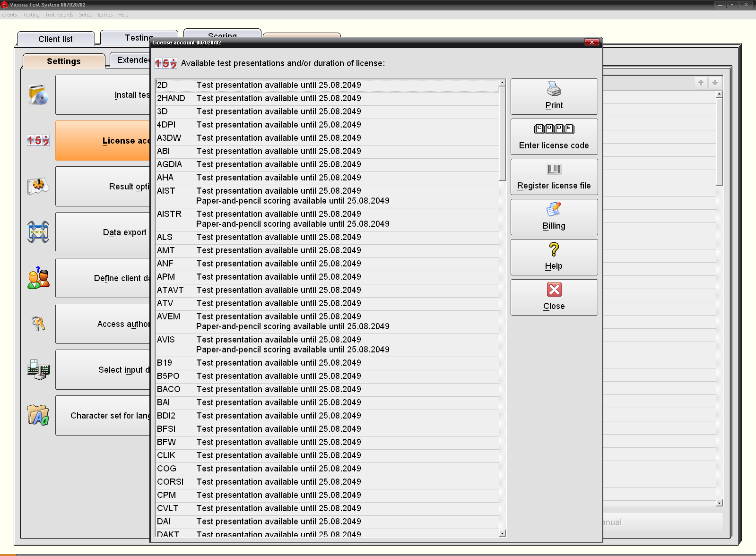The height and width of the screenshot is (556, 756).
Task: Select the 2D license row
Action: point(327,85)
